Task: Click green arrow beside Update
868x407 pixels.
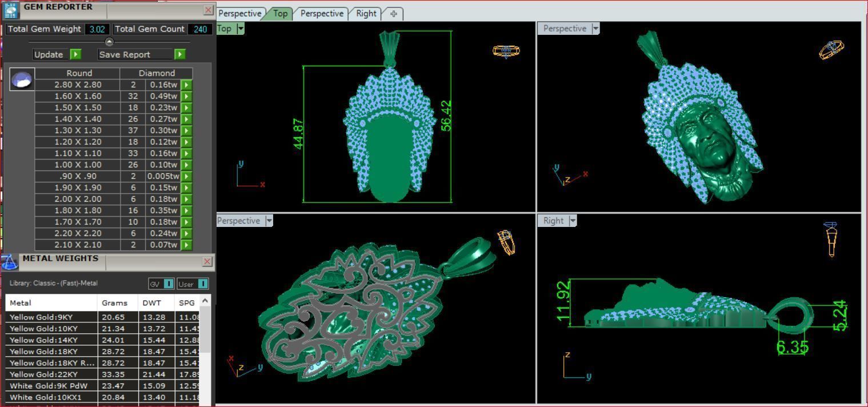Action: point(75,54)
